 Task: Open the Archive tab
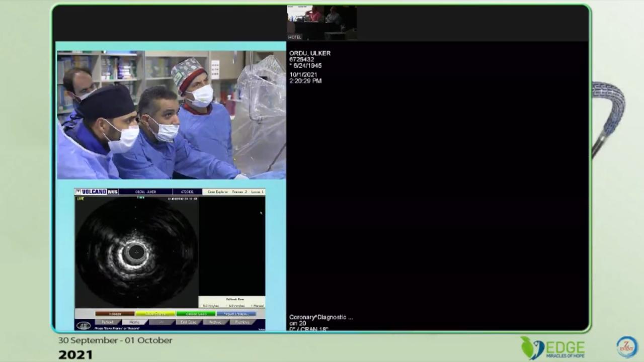coord(215,322)
